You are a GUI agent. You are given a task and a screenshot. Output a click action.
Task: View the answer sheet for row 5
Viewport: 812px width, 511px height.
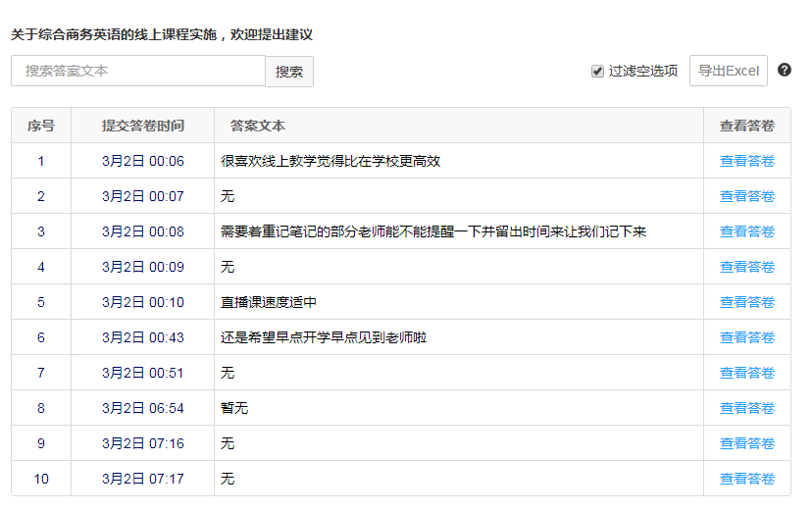[746, 302]
